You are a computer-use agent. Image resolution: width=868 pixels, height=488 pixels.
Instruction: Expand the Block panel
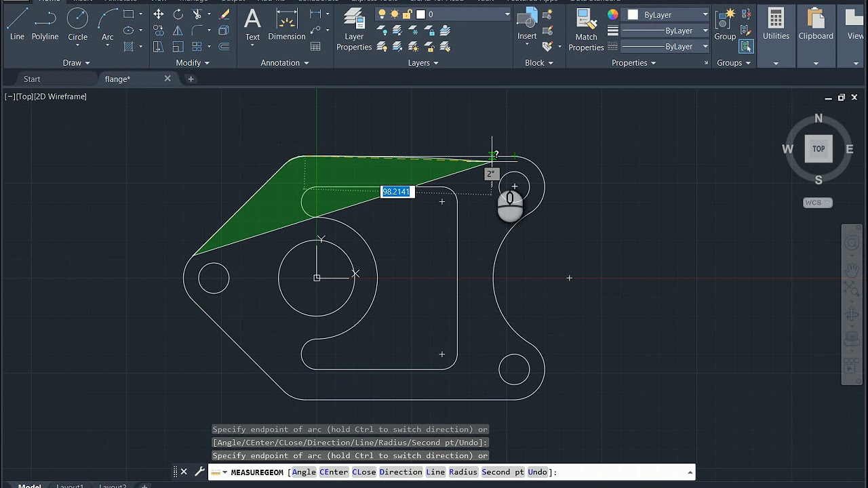click(539, 62)
